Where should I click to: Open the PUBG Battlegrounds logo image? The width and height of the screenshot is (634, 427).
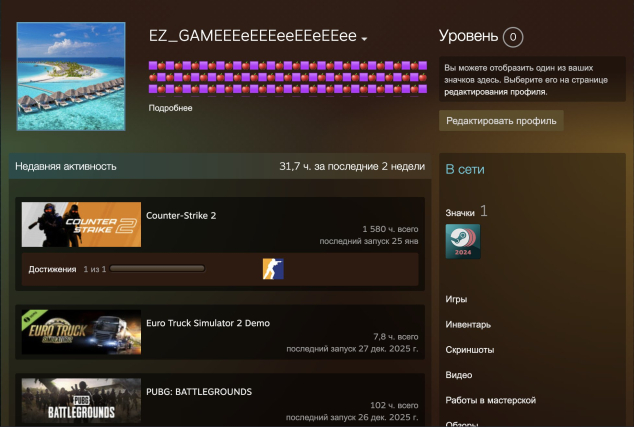point(81,401)
